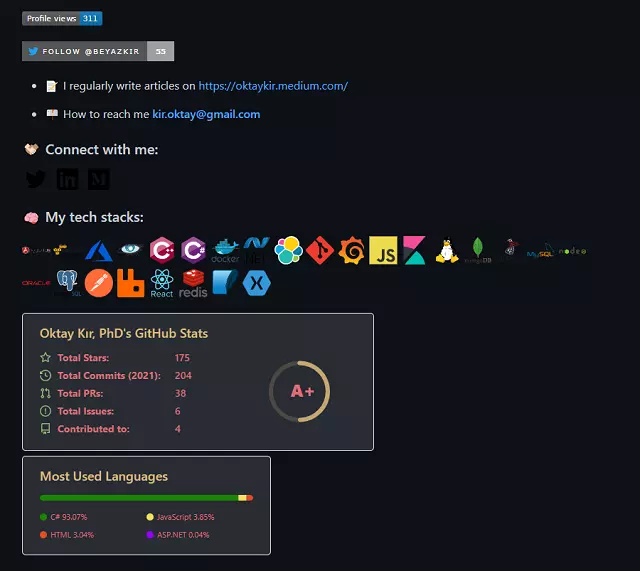Click the Twitter bird icon under Connect with me

click(36, 179)
